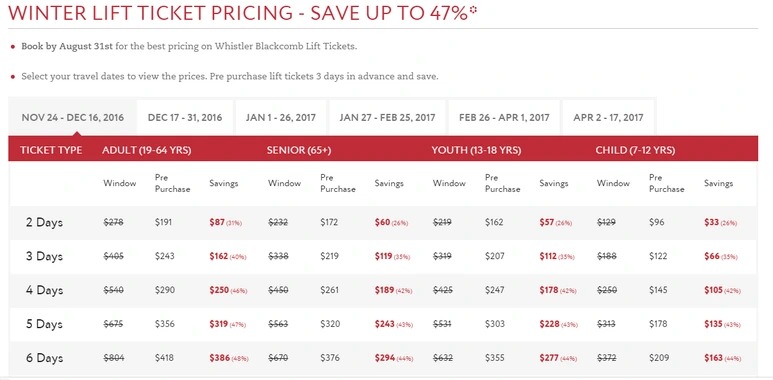Select the 3 Days ticket row label
The width and height of the screenshot is (773, 380).
pyautogui.click(x=44, y=256)
